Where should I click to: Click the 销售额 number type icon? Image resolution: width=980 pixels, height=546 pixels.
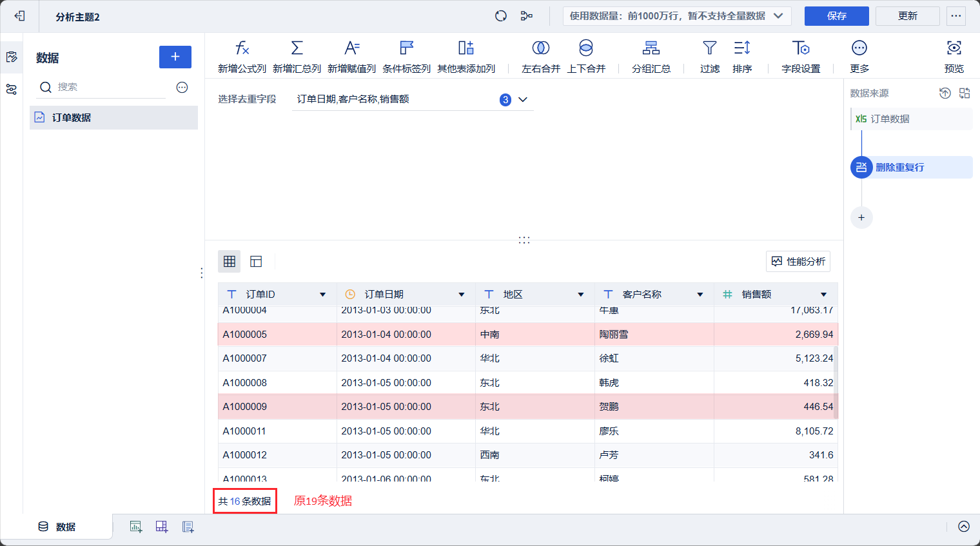tap(727, 295)
